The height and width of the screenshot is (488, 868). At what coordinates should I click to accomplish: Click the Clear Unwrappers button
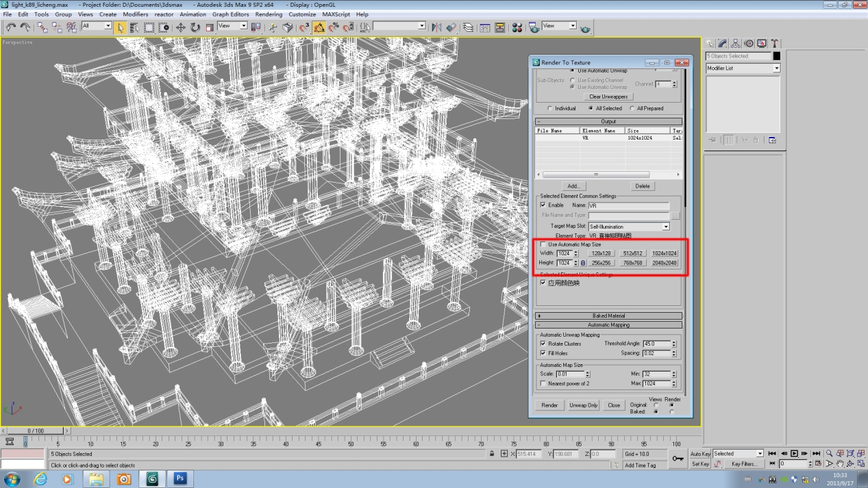pyautogui.click(x=608, y=97)
